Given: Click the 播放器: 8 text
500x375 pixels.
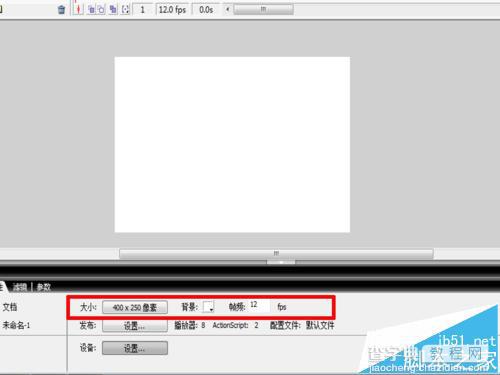Looking at the screenshot, I should click(190, 325).
